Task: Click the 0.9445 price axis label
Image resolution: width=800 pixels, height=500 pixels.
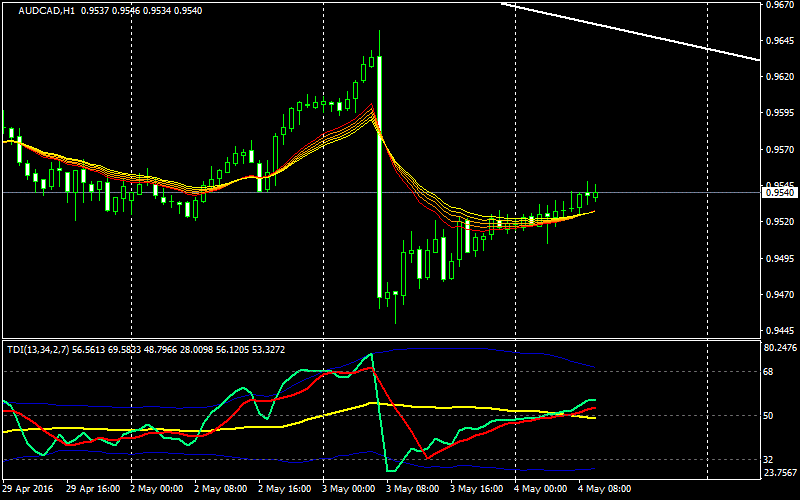Action: 780,331
